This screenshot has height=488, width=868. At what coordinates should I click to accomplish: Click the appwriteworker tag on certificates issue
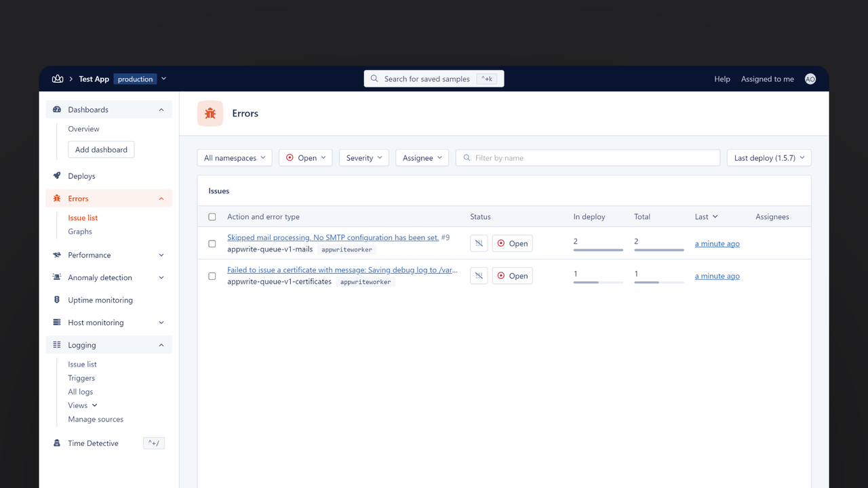(366, 282)
